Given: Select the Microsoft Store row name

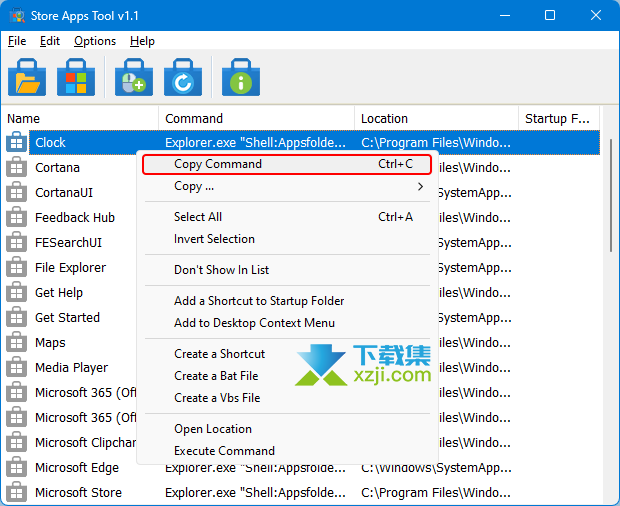Looking at the screenshot, I should [x=78, y=493].
